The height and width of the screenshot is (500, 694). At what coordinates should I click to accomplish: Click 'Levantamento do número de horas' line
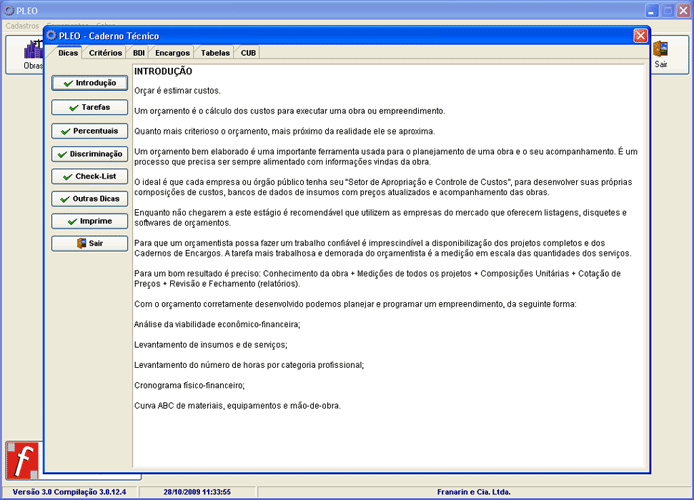(x=249, y=365)
